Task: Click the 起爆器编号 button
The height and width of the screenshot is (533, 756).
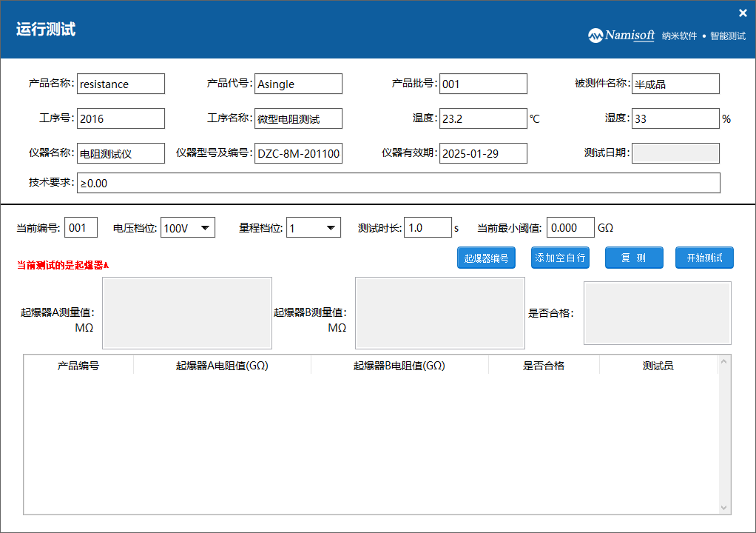Action: [x=486, y=258]
